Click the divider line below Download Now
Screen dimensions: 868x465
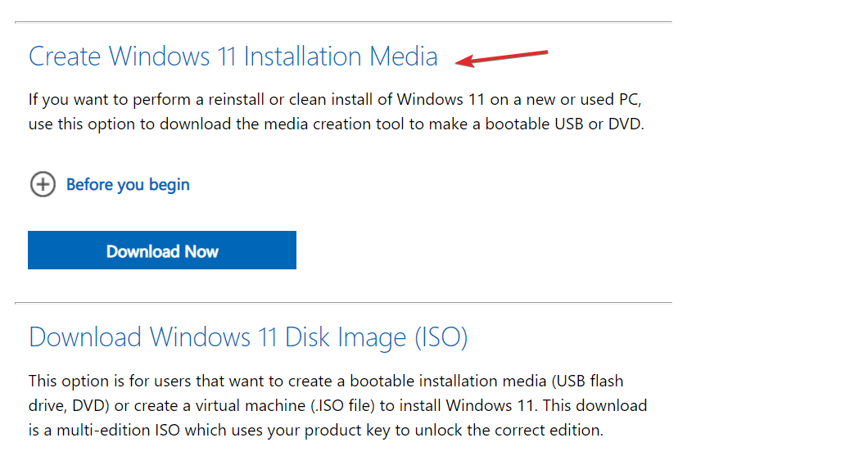click(x=343, y=303)
